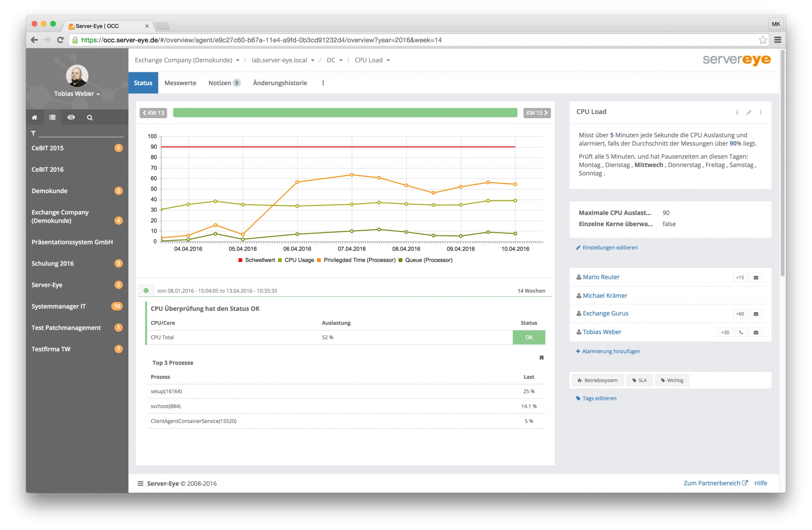Open the home view in sidebar

[x=35, y=117]
